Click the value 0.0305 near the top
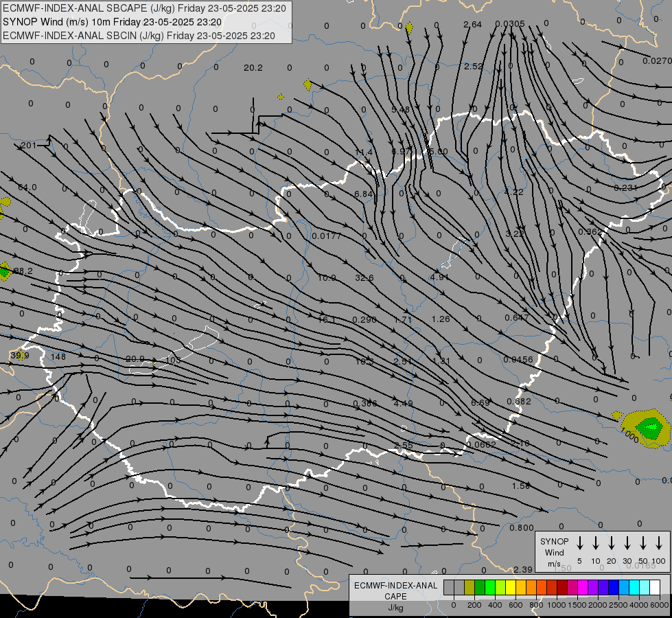This screenshot has width=672, height=618. [509, 23]
